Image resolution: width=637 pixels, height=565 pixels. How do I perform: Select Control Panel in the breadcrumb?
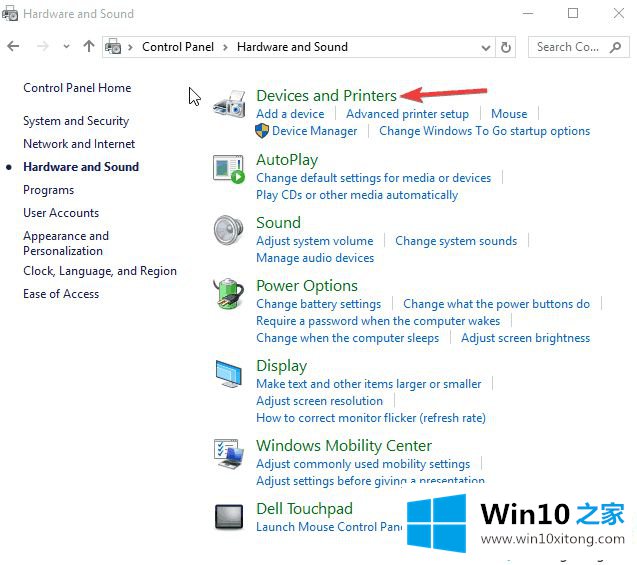click(178, 47)
